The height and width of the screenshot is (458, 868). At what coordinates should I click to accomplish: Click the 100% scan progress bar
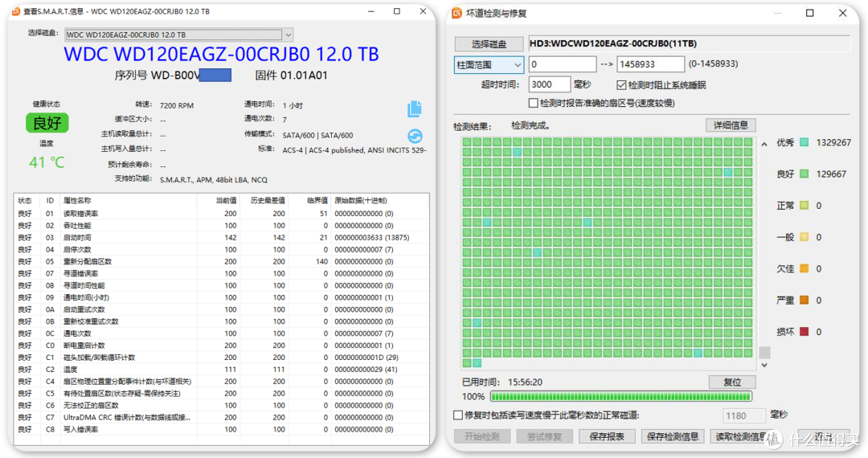coord(620,396)
